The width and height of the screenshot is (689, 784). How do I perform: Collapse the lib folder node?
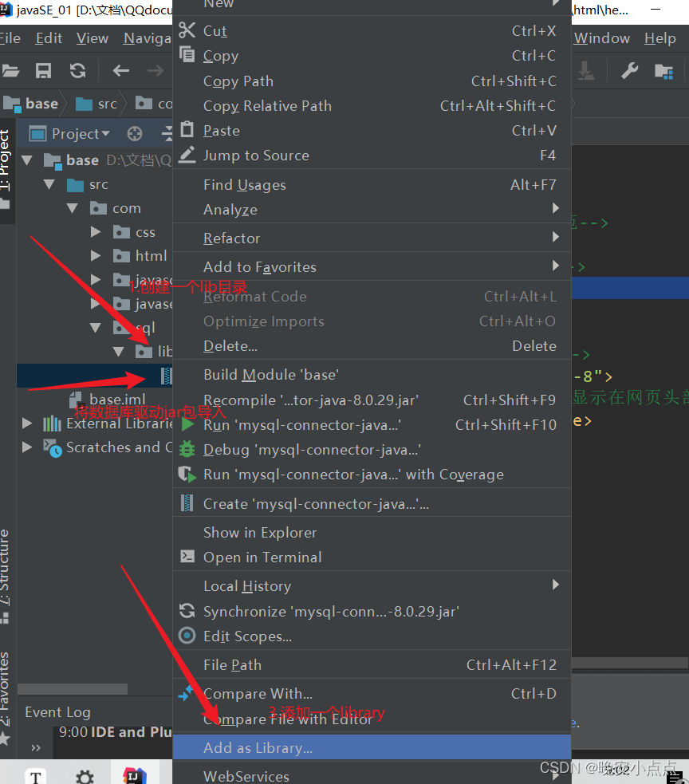coord(119,352)
